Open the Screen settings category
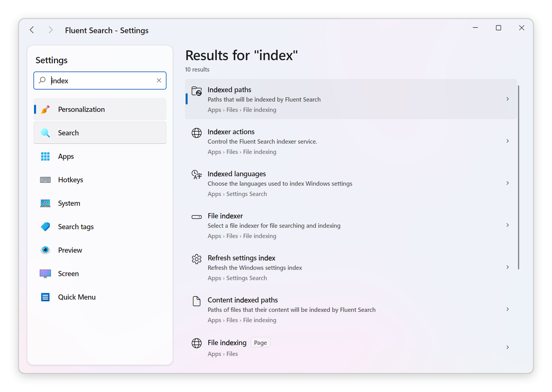This screenshot has width=552, height=392. point(100,274)
